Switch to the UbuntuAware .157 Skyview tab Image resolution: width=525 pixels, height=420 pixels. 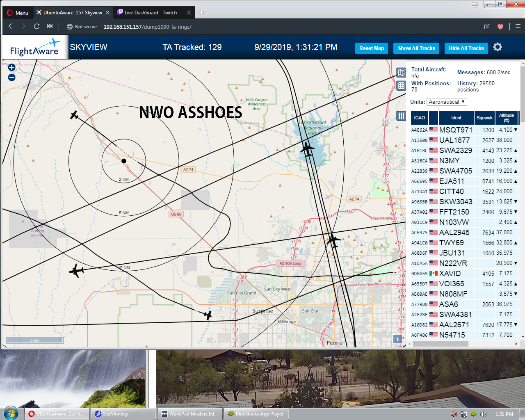(x=73, y=13)
